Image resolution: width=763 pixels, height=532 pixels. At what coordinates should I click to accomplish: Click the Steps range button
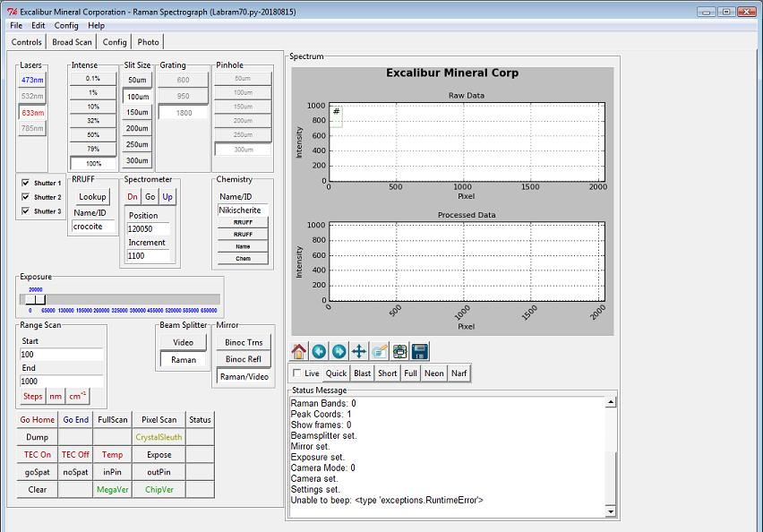32,396
